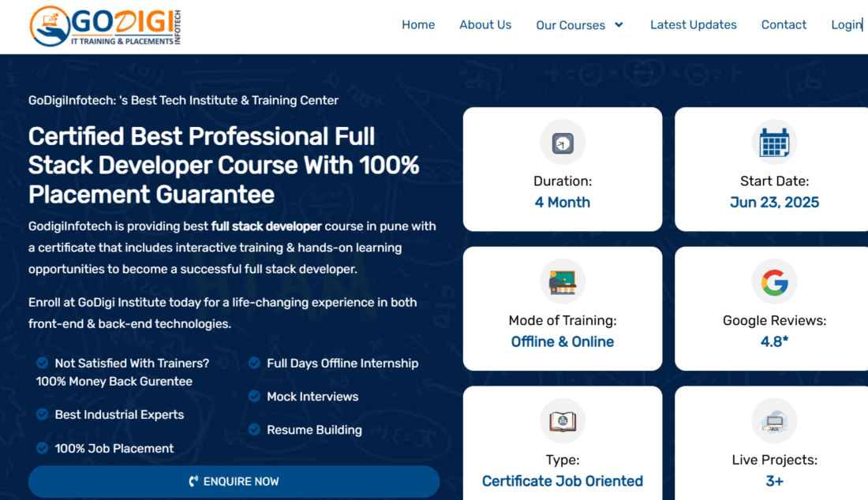This screenshot has width=868, height=500.
Task: Expand the Our Courses dropdown arrow
Action: [619, 25]
